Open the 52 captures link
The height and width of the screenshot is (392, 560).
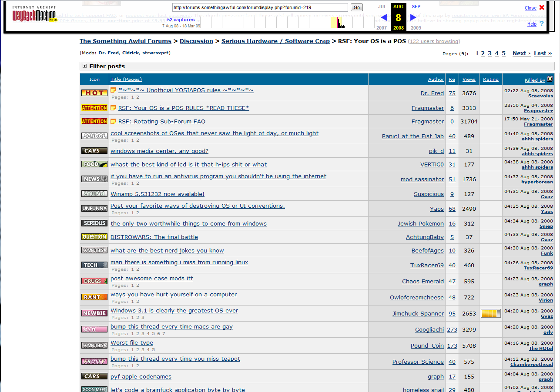click(181, 20)
